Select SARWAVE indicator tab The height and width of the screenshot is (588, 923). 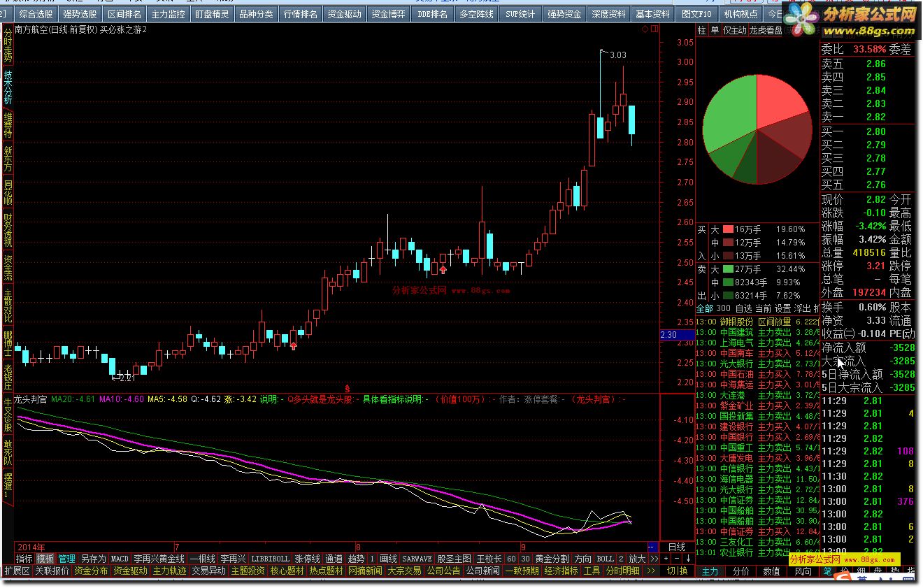point(417,559)
